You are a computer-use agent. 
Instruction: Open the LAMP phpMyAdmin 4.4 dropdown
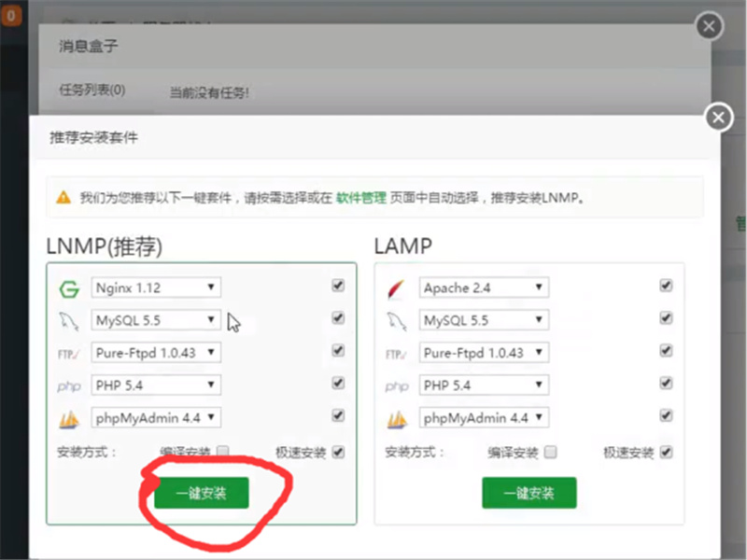pos(484,417)
